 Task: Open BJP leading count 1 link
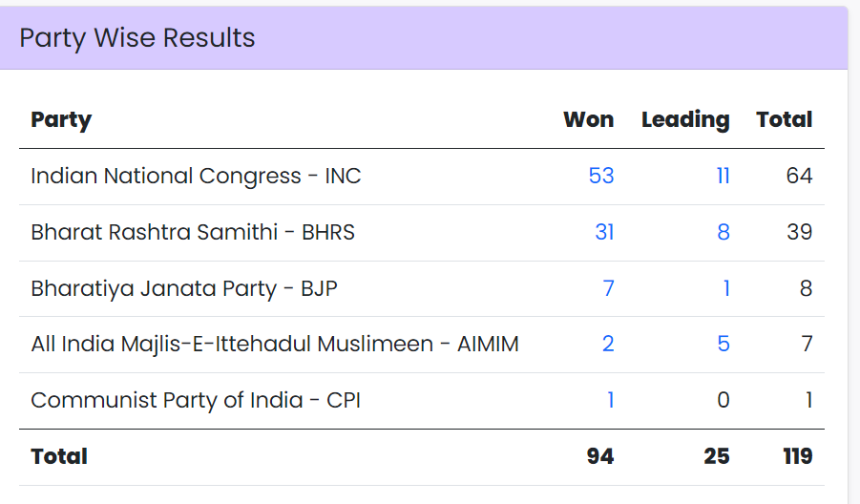coord(726,288)
